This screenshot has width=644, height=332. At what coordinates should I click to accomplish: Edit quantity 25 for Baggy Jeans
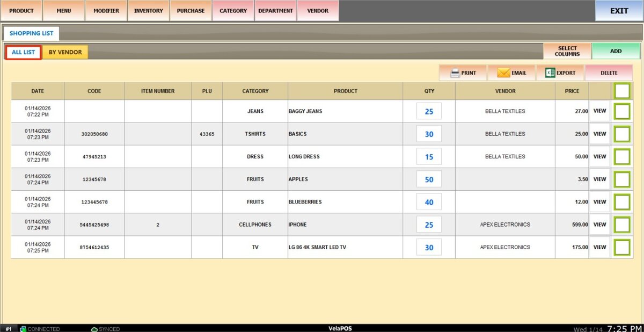429,111
